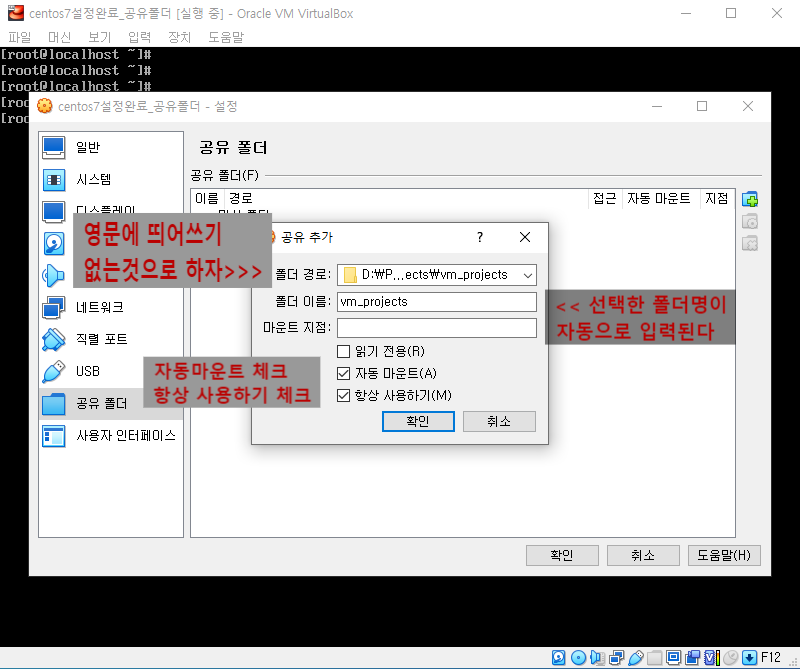This screenshot has width=800, height=669.
Task: Open the 보기 menu
Action: click(99, 37)
